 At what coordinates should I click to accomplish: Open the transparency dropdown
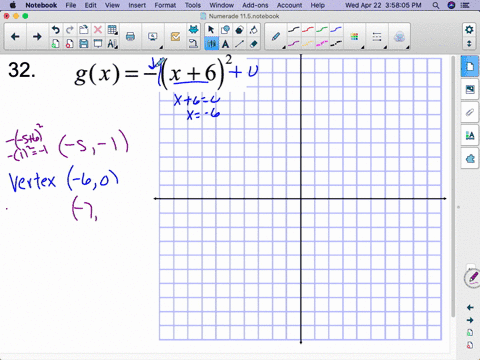point(399,37)
